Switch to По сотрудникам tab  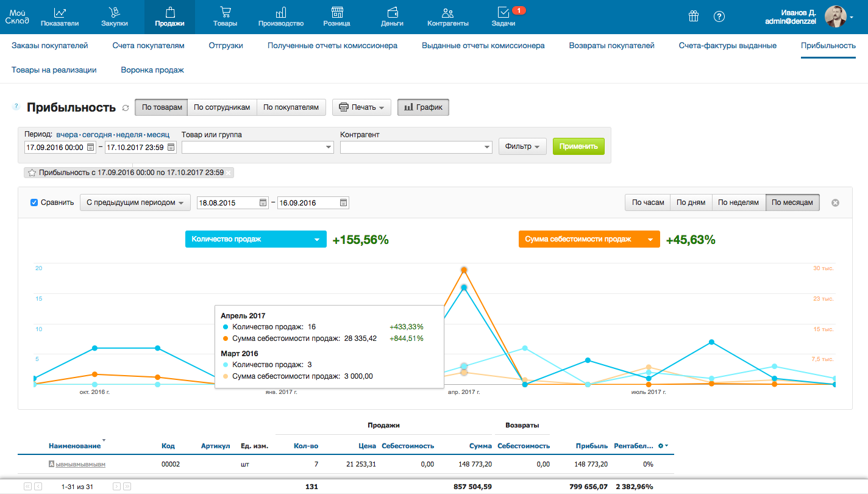click(222, 107)
